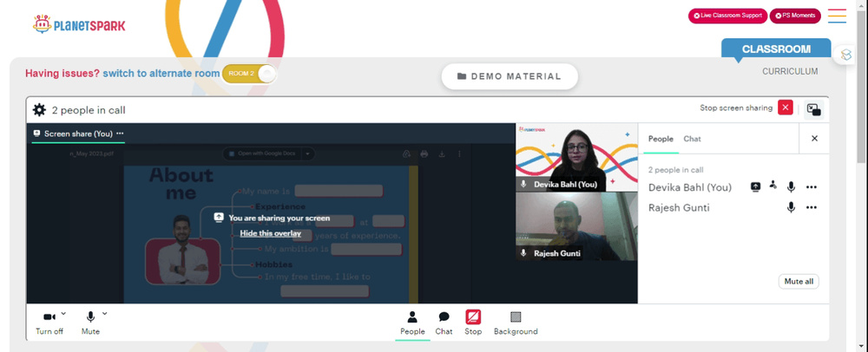Click Devika Bahl's screen share icon in the people list
This screenshot has height=352, width=868.
tap(756, 186)
